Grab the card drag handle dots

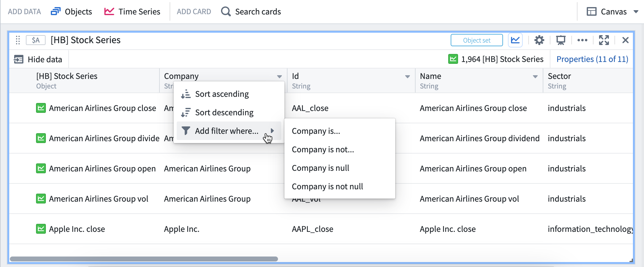[x=18, y=40]
